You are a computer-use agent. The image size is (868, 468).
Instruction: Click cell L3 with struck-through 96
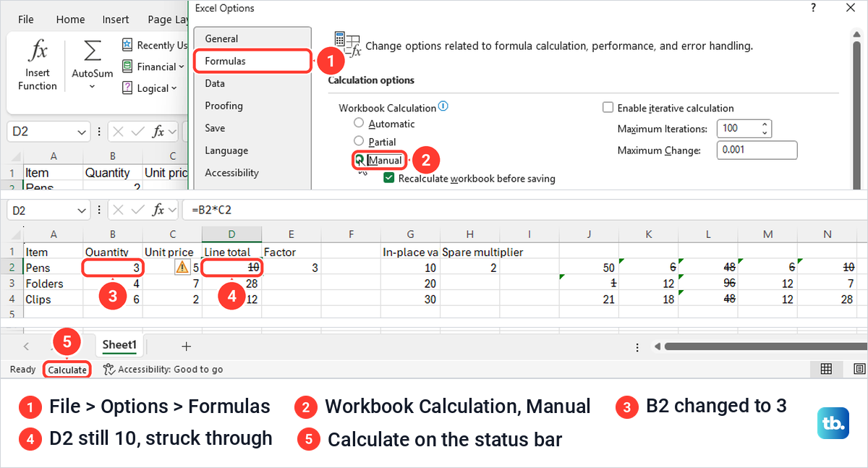pos(708,284)
